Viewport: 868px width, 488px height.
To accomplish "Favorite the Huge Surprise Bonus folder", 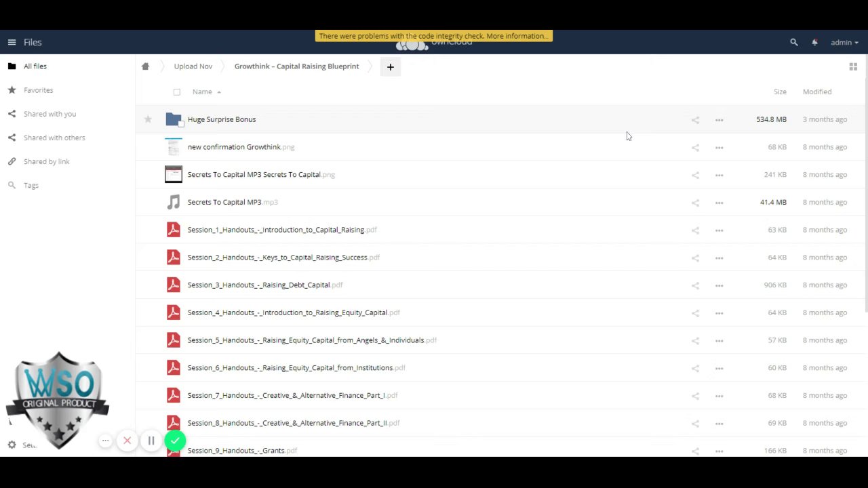I will (148, 119).
